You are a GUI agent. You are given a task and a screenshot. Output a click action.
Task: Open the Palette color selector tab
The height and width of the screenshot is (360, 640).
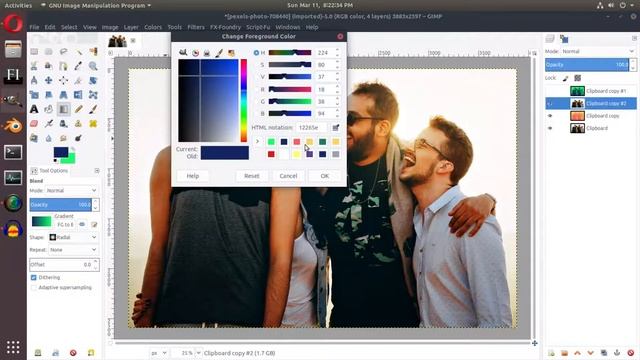coord(231,53)
